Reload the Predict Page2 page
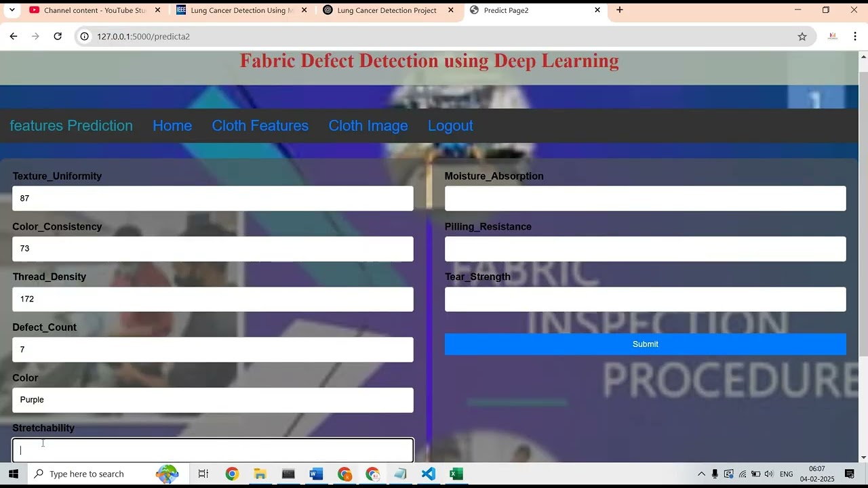868x488 pixels. click(58, 37)
